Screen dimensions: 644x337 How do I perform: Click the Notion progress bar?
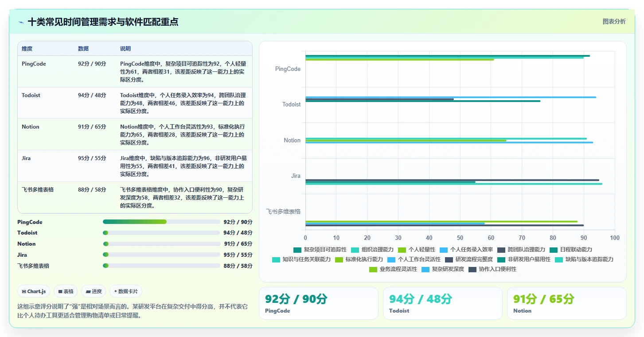161,244
